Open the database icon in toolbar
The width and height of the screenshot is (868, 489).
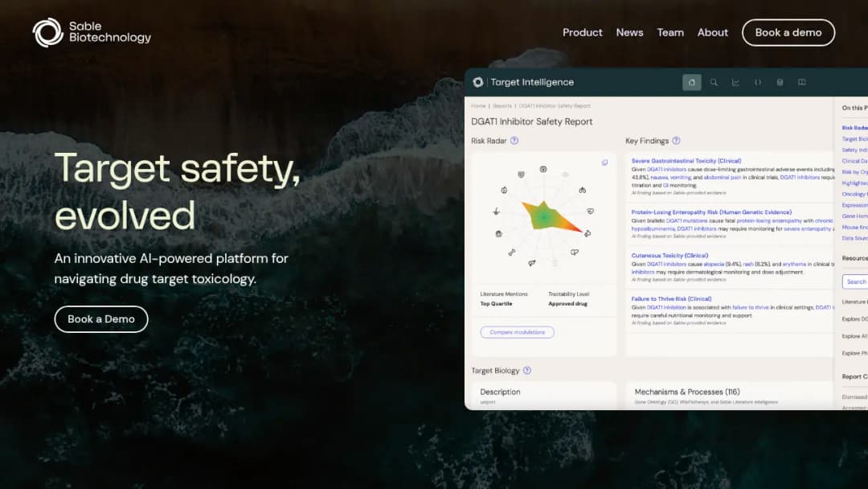click(780, 83)
